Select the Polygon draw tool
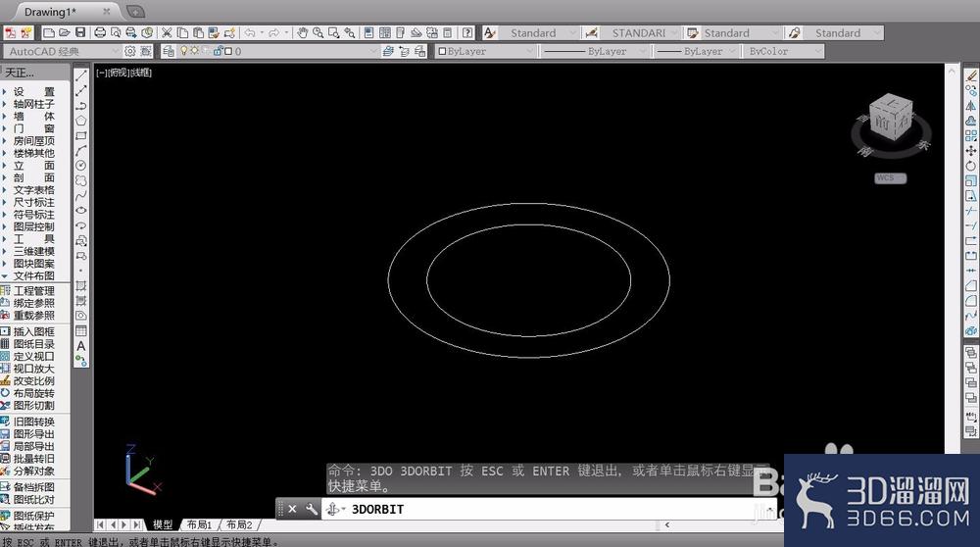This screenshot has width=980, height=547. pos(81,121)
